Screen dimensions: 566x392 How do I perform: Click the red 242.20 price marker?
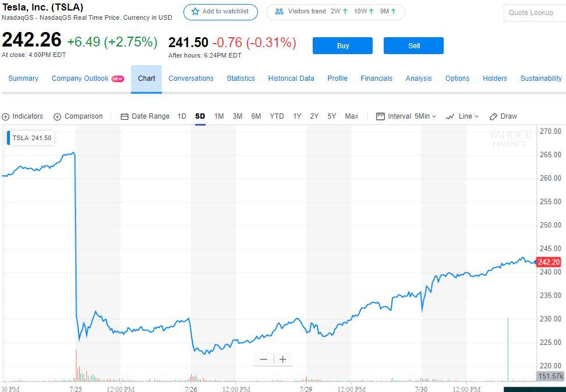coord(549,262)
